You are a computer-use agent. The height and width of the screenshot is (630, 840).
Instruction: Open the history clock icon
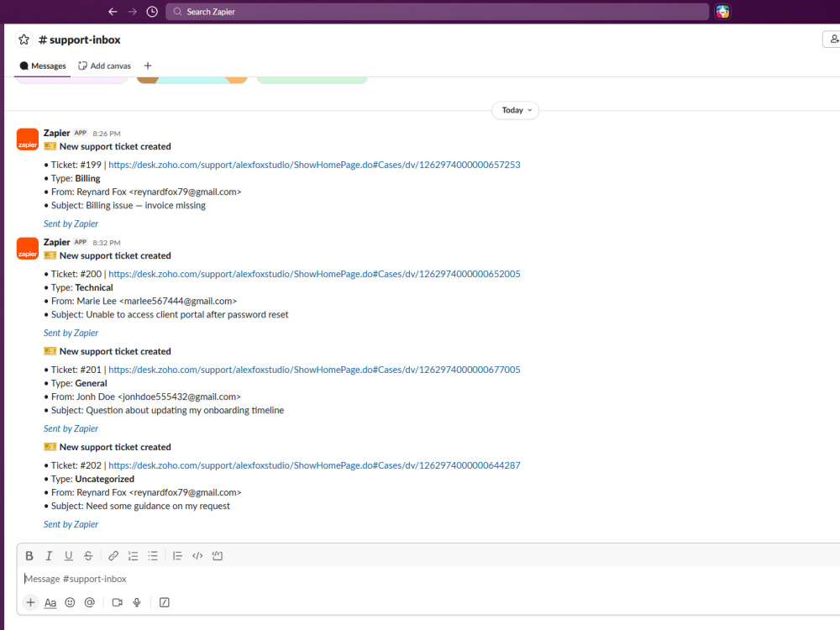152,11
